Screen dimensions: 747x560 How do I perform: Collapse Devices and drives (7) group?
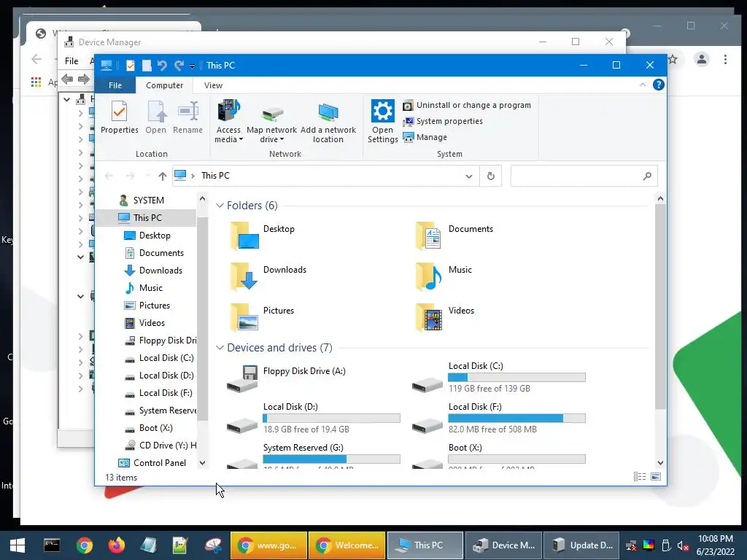[220, 348]
